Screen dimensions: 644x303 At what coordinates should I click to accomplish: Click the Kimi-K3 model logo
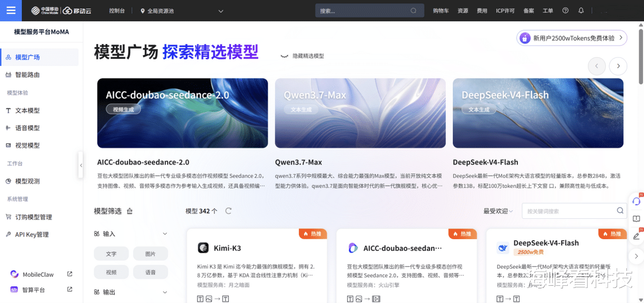[203, 248]
